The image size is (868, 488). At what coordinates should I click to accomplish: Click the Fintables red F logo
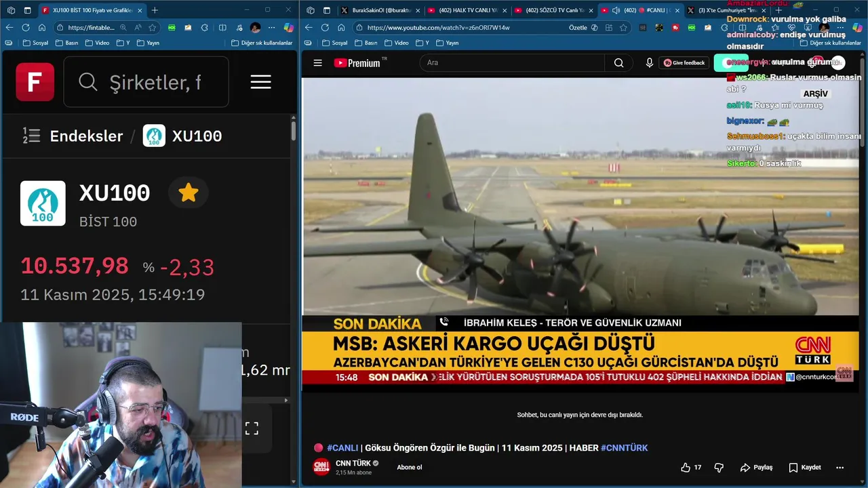tap(35, 82)
